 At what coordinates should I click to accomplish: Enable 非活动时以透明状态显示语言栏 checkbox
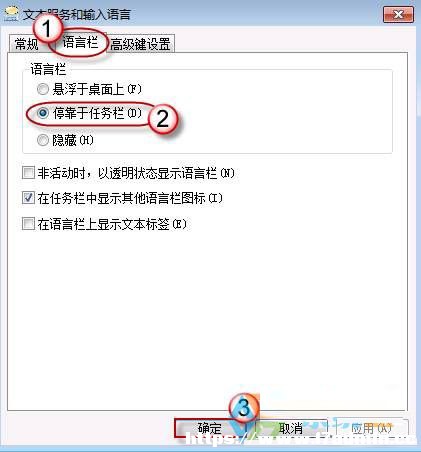28,173
